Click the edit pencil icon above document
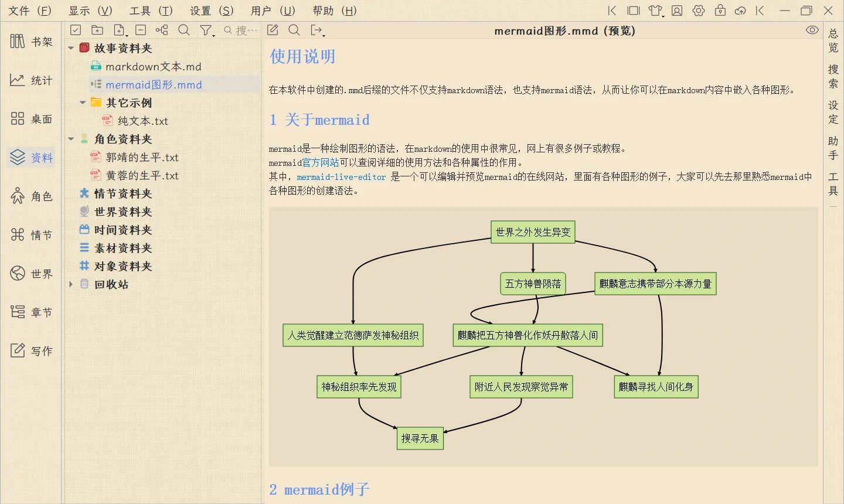844x504 pixels. tap(273, 30)
